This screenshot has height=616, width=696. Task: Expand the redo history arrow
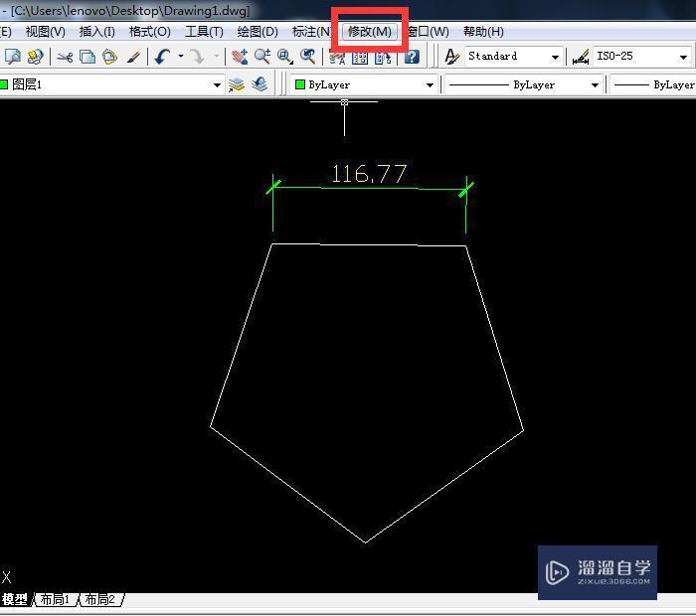(217, 57)
